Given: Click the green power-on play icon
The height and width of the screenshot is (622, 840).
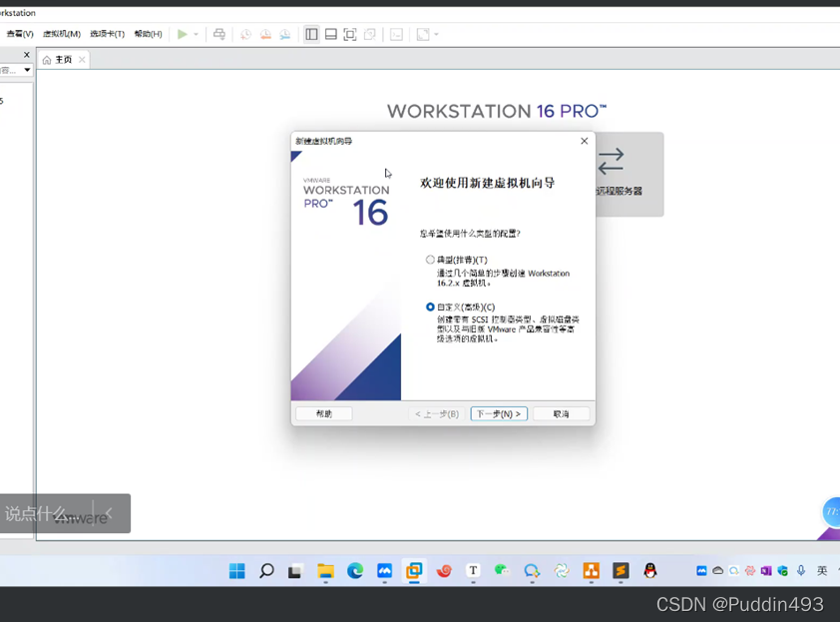Looking at the screenshot, I should 183,34.
